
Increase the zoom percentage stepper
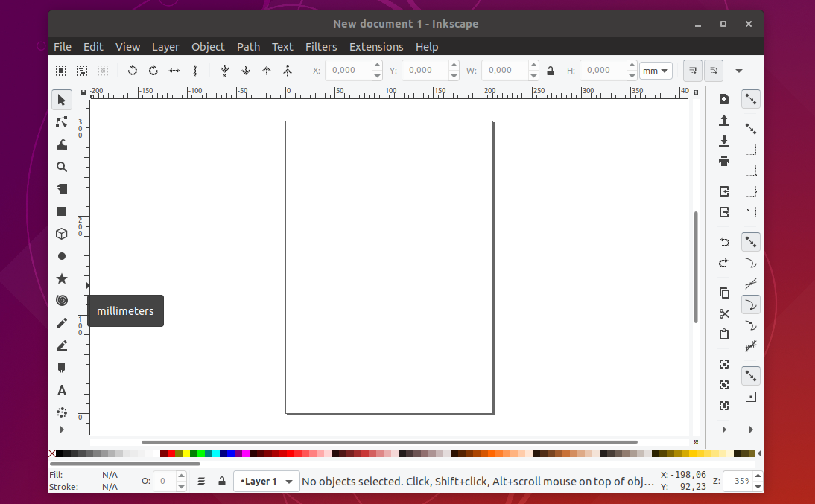[758, 476]
